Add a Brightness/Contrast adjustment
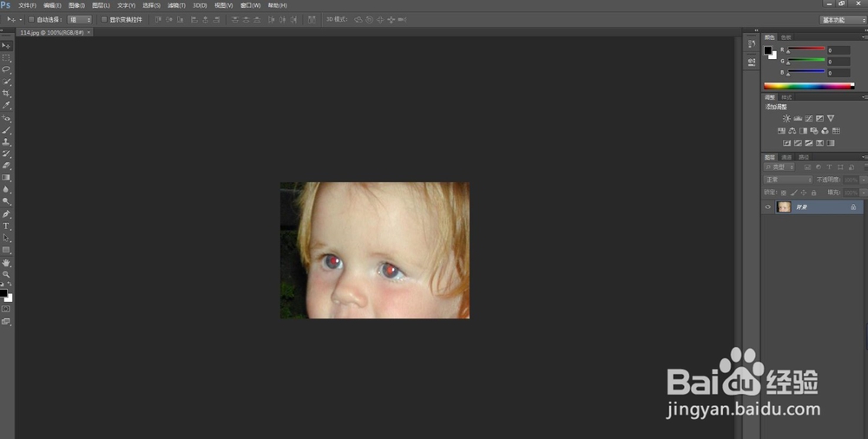The height and width of the screenshot is (439, 868). click(786, 119)
